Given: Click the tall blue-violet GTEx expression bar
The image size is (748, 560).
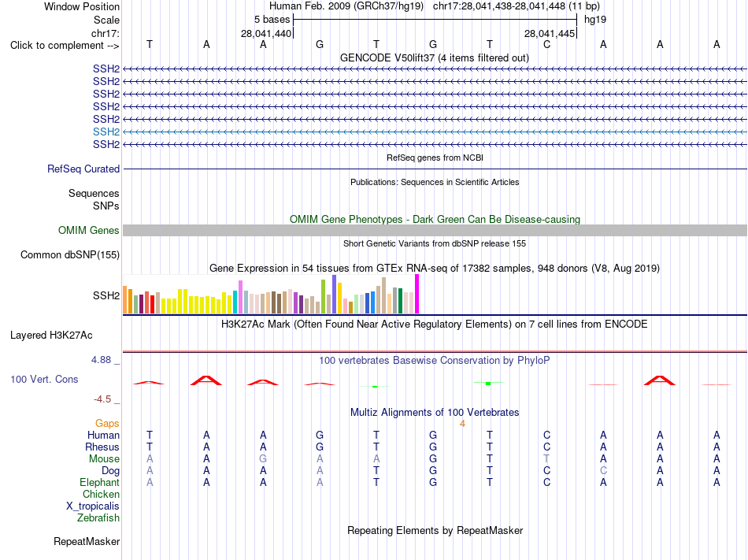Looking at the screenshot, I should [335, 295].
